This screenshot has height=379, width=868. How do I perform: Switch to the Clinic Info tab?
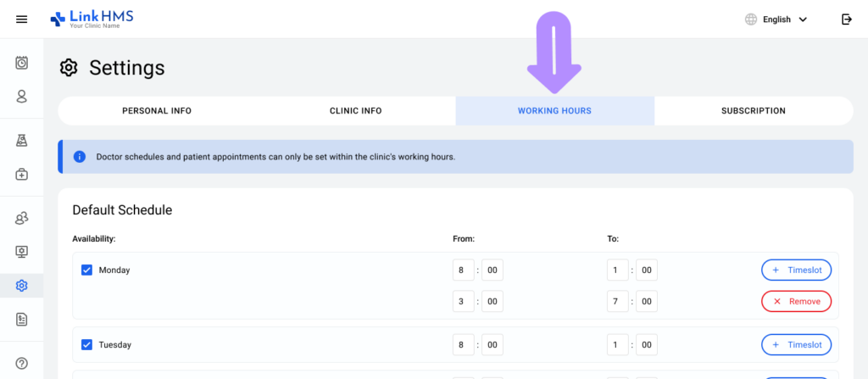pos(356,111)
